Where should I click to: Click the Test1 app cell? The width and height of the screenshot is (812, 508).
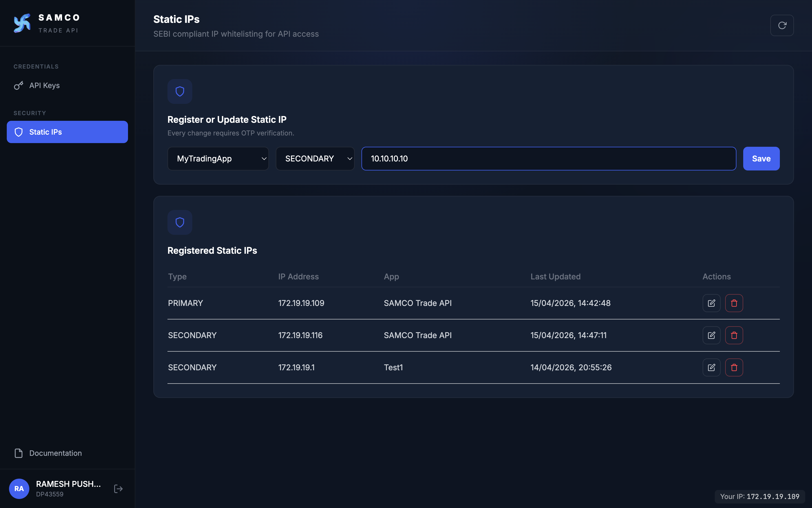coord(393,367)
